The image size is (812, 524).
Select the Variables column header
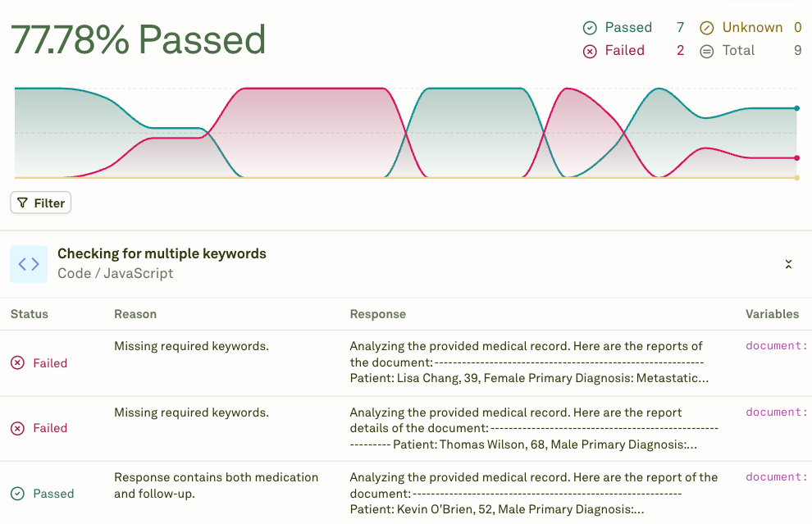[773, 314]
